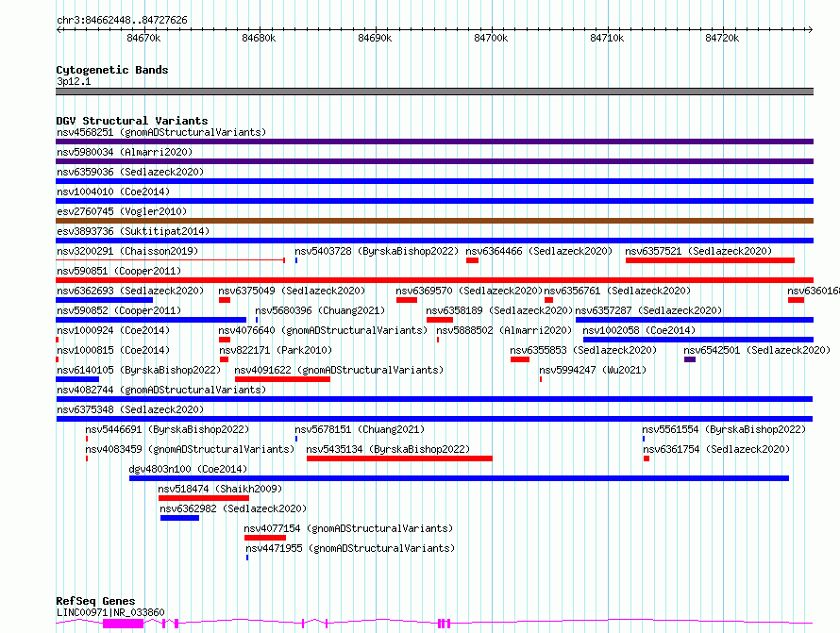Select the 3p12.1 cytogenetic band bar
This screenshot has width=840, height=633.
tap(434, 92)
